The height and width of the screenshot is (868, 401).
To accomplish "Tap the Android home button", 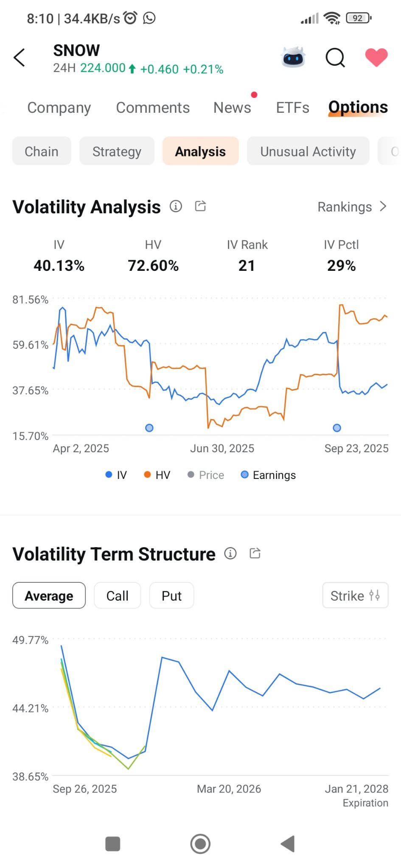I will click(200, 844).
